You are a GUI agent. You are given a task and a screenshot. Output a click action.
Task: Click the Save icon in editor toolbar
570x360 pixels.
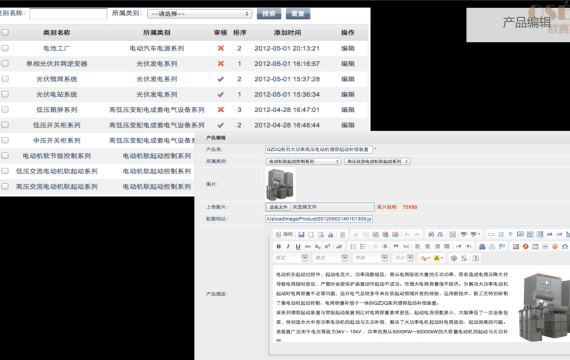pyautogui.click(x=301, y=235)
